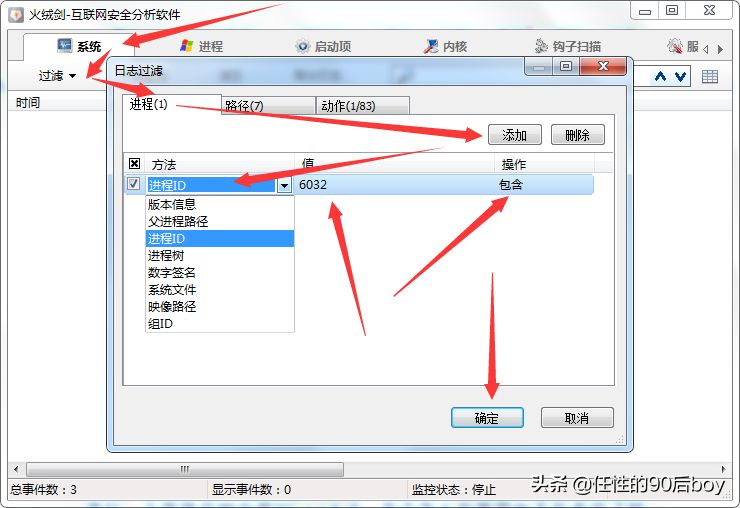This screenshot has height=508, width=740.
Task: Uncheck the 进程ID filter row checkbox
Action: pos(134,184)
